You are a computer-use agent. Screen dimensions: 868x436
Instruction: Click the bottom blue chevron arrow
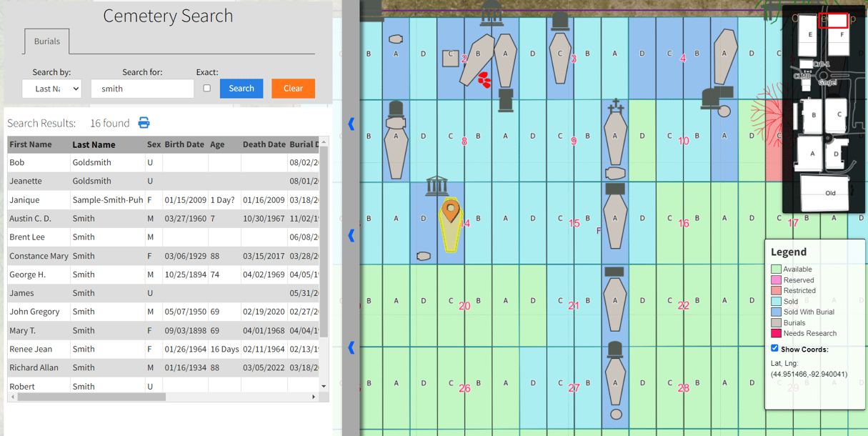(x=351, y=347)
